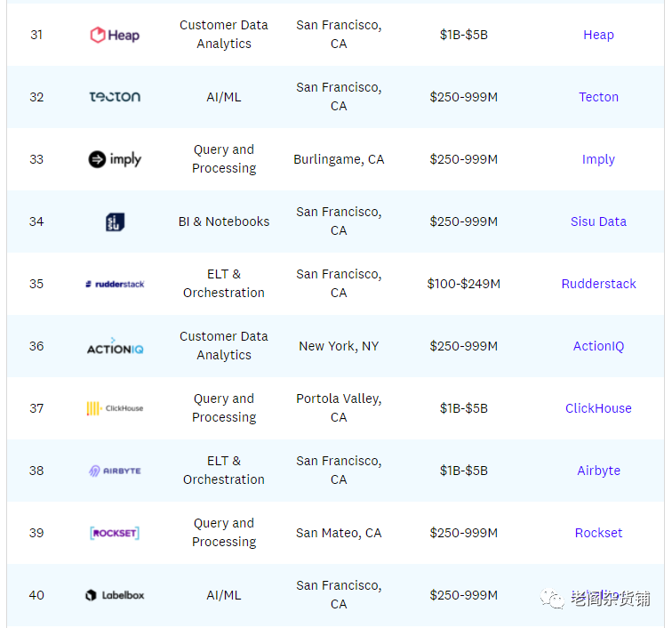Click the ClickHouse yellow bars logo

pyautogui.click(x=115, y=408)
